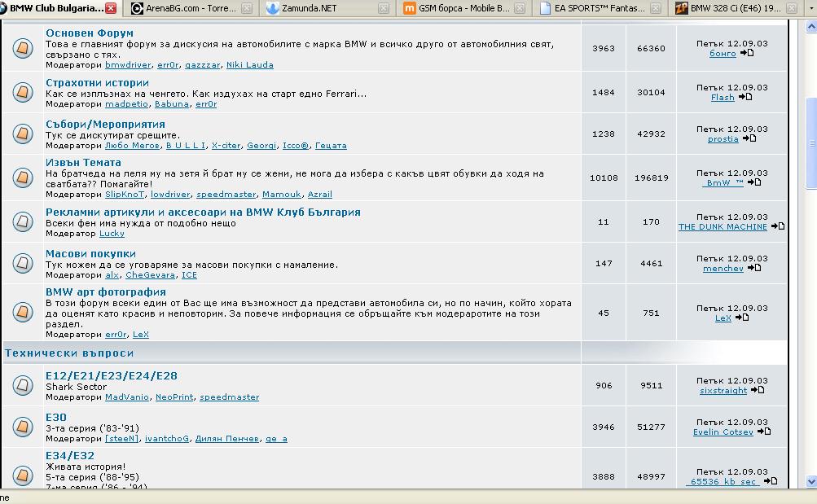Screen dimensions: 817x504
Task: Click the topic count 10108
Action: pyautogui.click(x=604, y=178)
